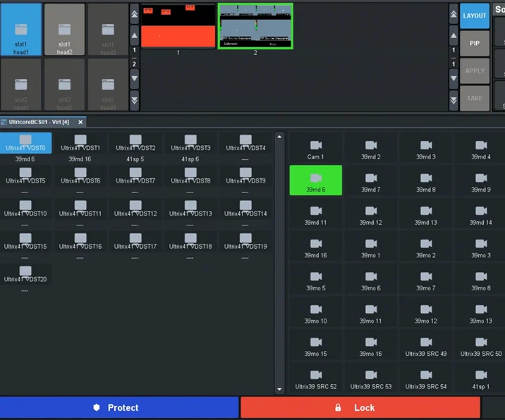Select the 39mo 3 source
Screen dimensions: 505x420
coord(481,246)
